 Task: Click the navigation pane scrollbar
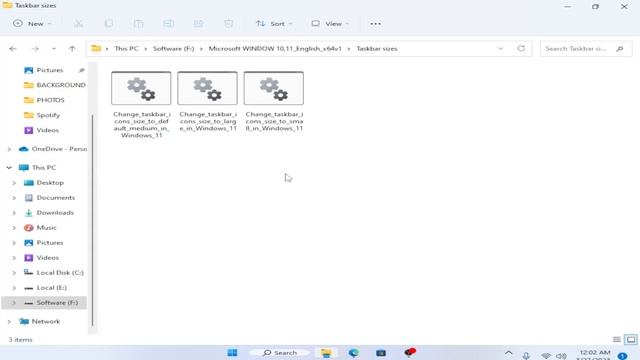(93, 220)
